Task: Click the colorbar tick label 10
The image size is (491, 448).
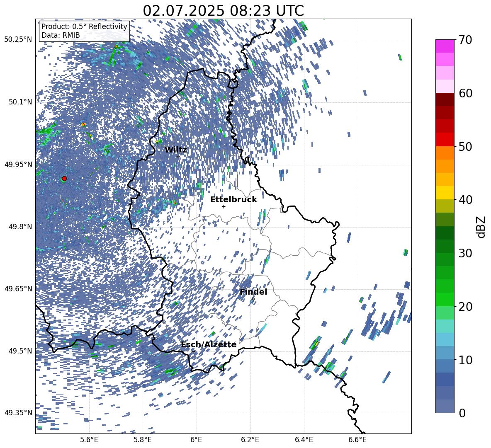Action: (x=465, y=360)
